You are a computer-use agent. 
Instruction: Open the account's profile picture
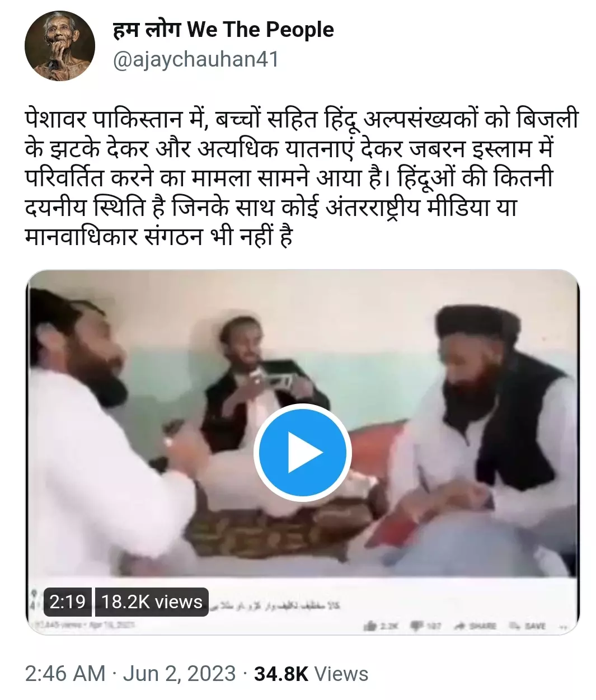tap(60, 46)
